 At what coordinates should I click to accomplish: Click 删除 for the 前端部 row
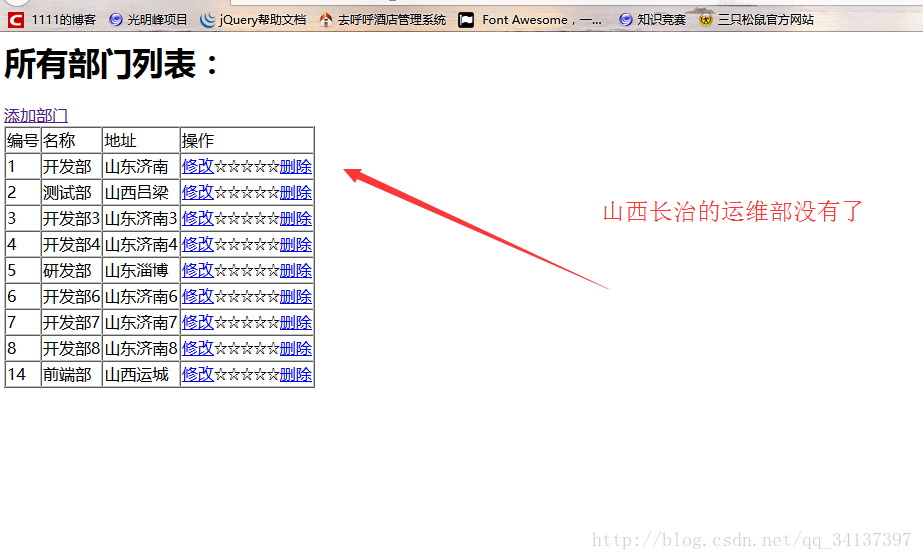[x=296, y=374]
